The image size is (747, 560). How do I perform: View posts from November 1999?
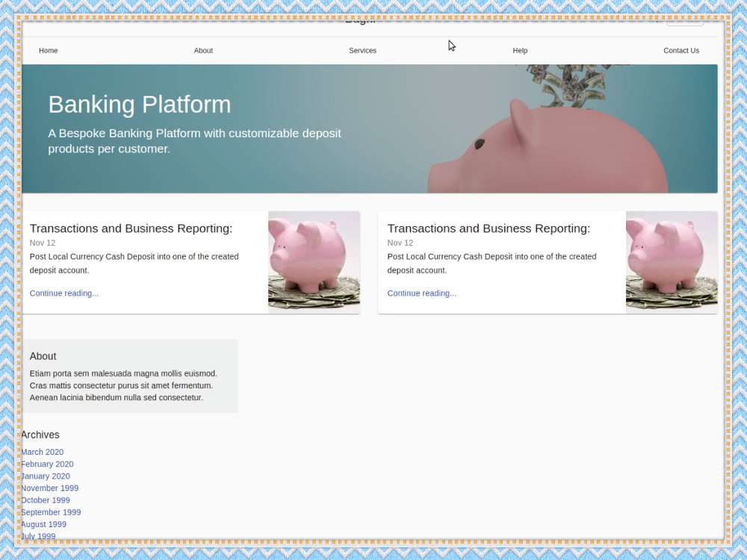point(49,488)
